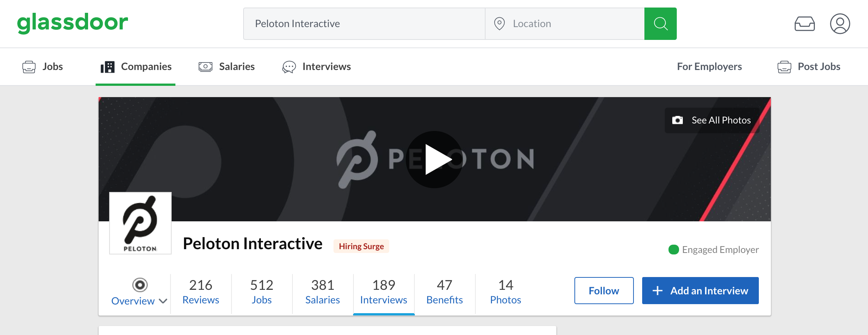Image resolution: width=868 pixels, height=335 pixels.
Task: Click the Salaries banknote icon
Action: click(x=206, y=67)
